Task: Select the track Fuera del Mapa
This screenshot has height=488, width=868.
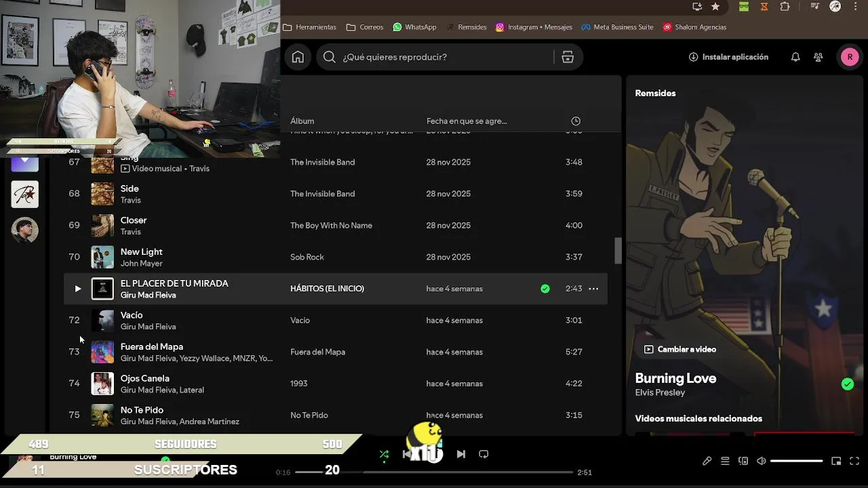Action: pos(152,346)
